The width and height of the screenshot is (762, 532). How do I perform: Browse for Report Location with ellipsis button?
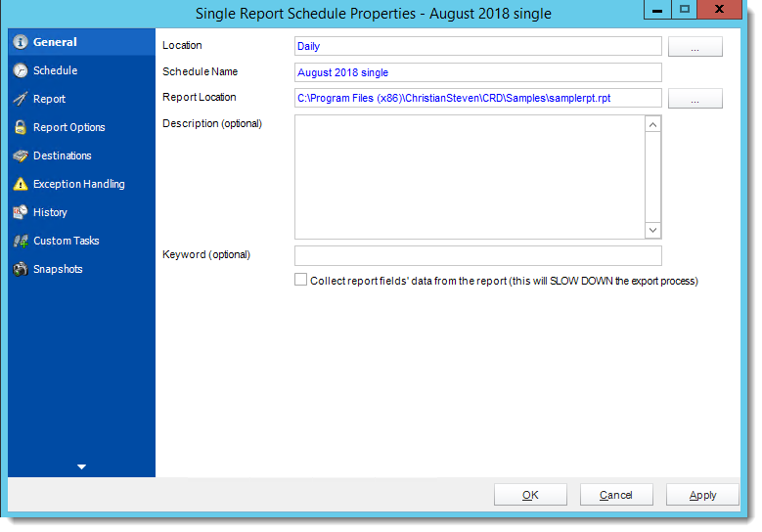[x=695, y=99]
